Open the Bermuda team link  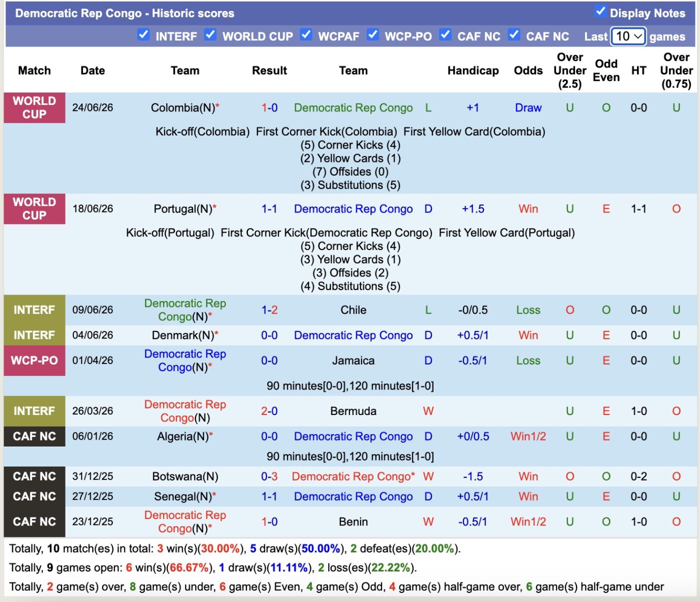coord(353,411)
